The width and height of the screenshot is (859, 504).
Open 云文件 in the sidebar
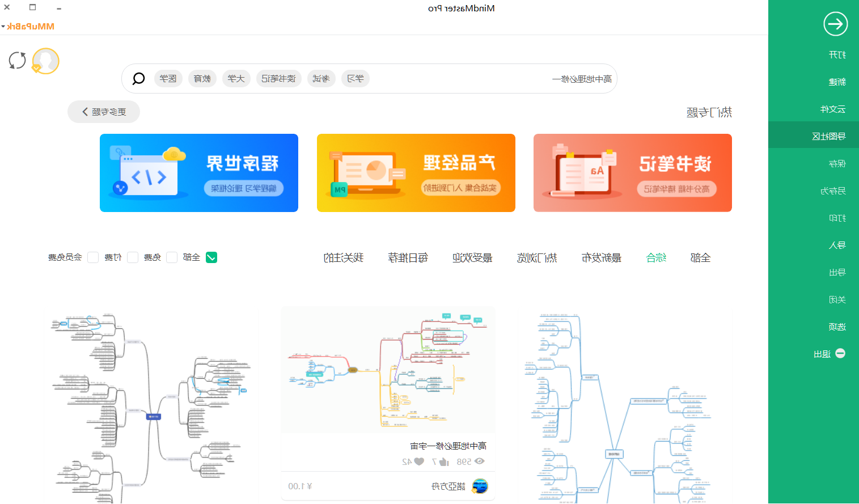[832, 109]
